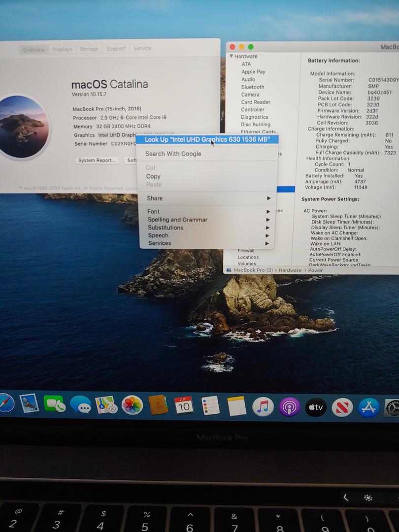Select Ethernet Cards in the sidebar
This screenshot has height=532, width=399.
[x=258, y=132]
